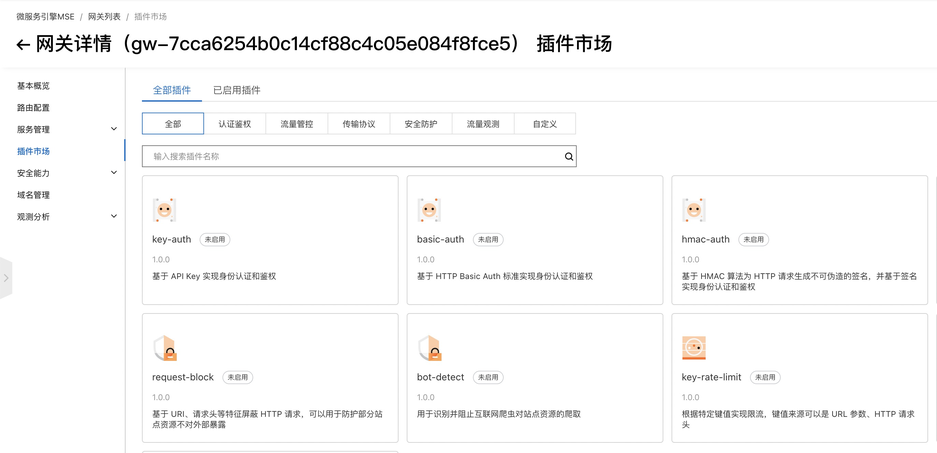Filter plugins by 认证鉴权
Viewport: 937px width, 453px height.
tap(235, 124)
